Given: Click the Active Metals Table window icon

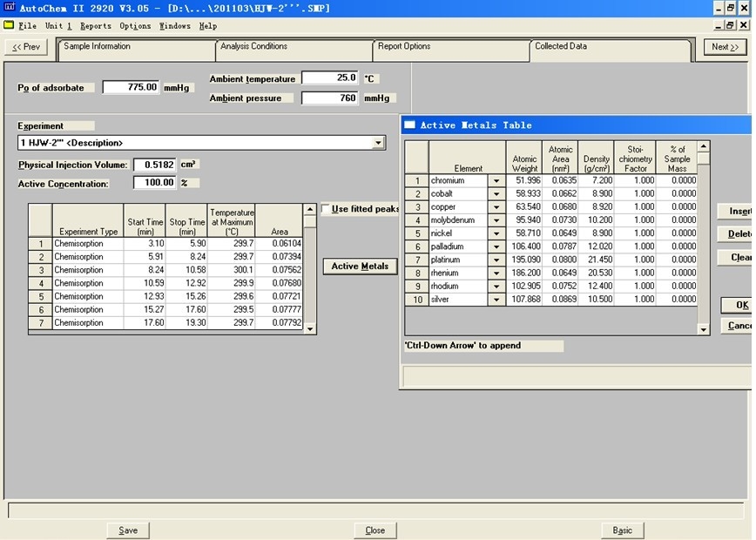Looking at the screenshot, I should (409, 125).
